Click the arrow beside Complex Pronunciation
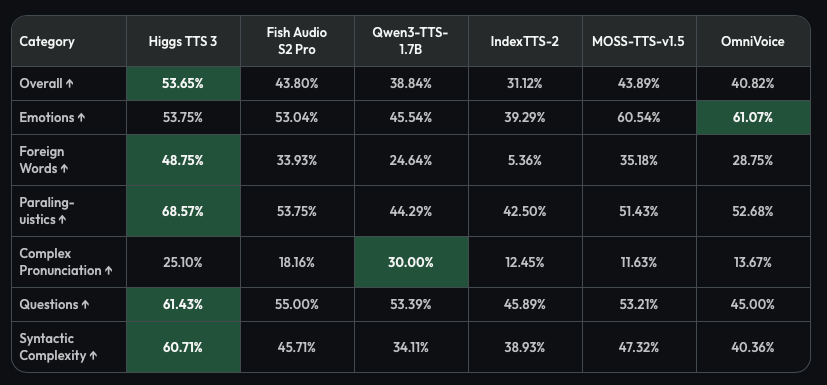 click(x=108, y=271)
